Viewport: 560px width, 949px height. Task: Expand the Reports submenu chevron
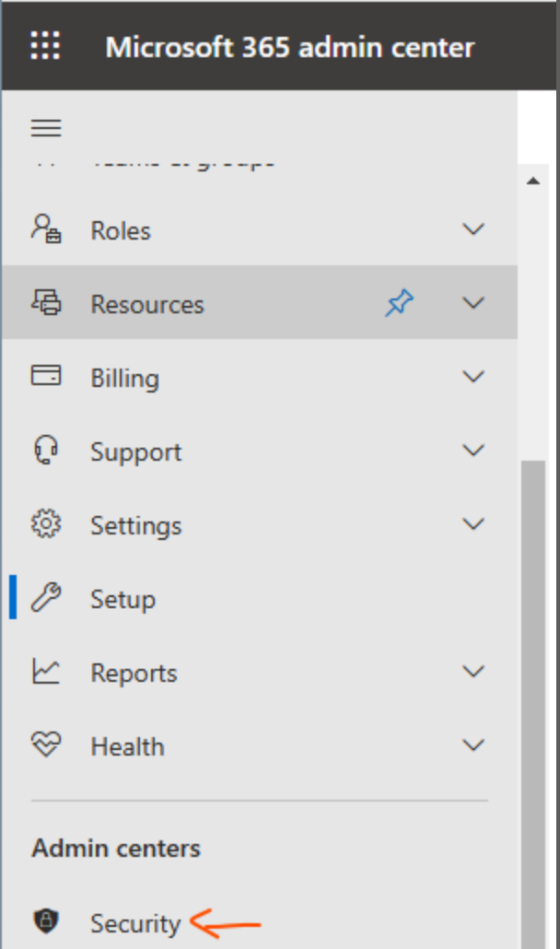click(x=473, y=672)
